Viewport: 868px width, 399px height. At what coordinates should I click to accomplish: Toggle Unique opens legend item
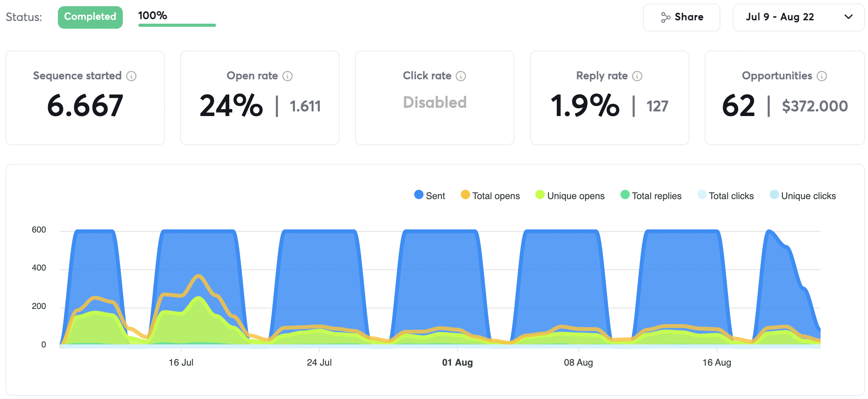[x=570, y=196]
